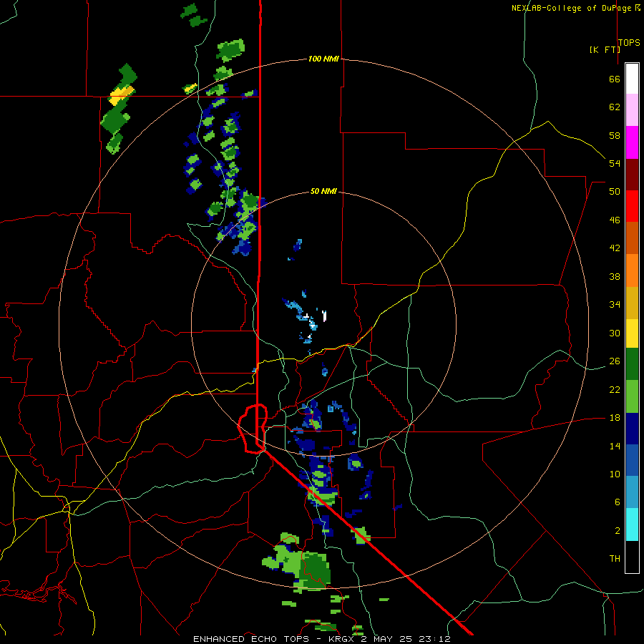This screenshot has height=644, width=644.
Task: Select the dark green 26-30 kft swatch
Action: [x=632, y=364]
